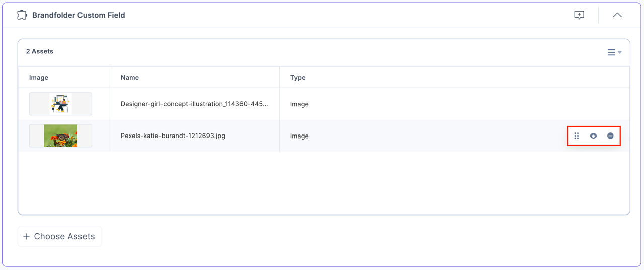Viewport: 644px width, 270px height.
Task: Click the Brandfolder Custom Field title
Action: pos(78,15)
